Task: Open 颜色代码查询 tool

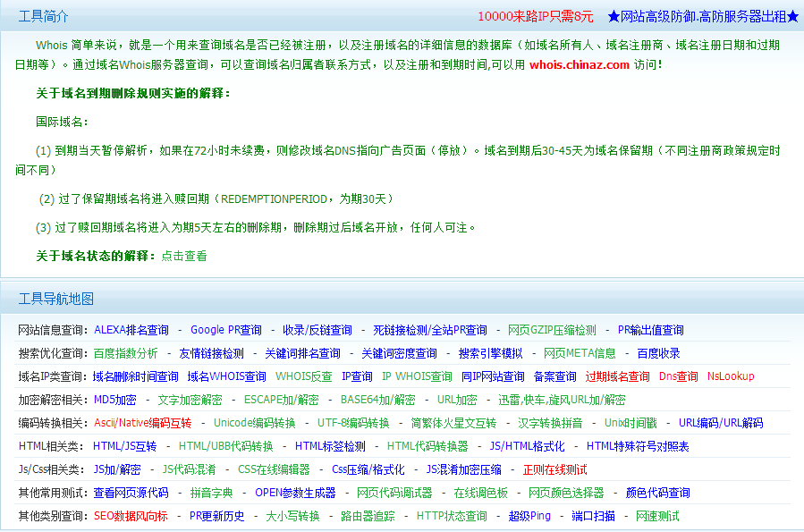Action: 658,493
